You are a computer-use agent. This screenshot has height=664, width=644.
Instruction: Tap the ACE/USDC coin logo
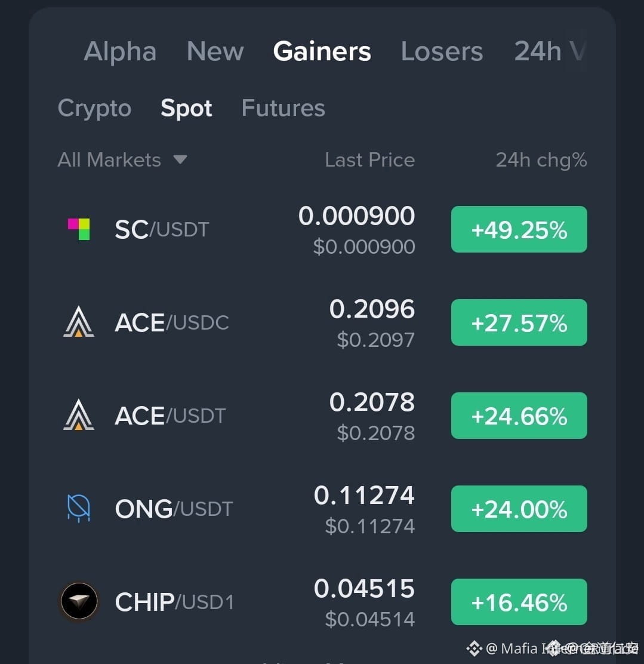click(79, 322)
